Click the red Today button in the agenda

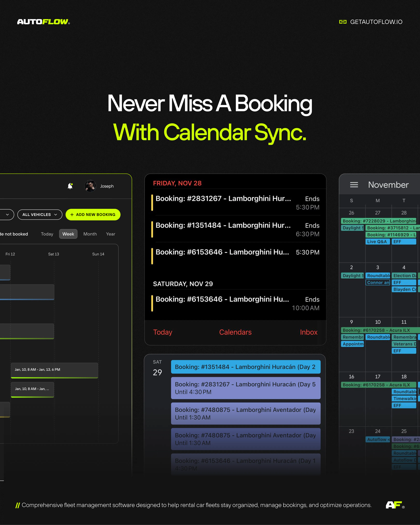point(163,332)
